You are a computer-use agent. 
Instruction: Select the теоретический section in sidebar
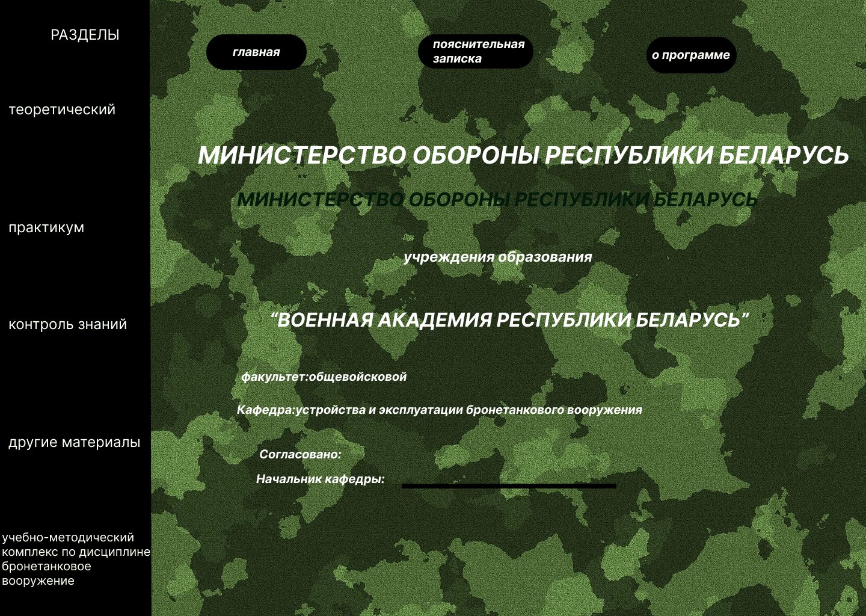tap(62, 109)
